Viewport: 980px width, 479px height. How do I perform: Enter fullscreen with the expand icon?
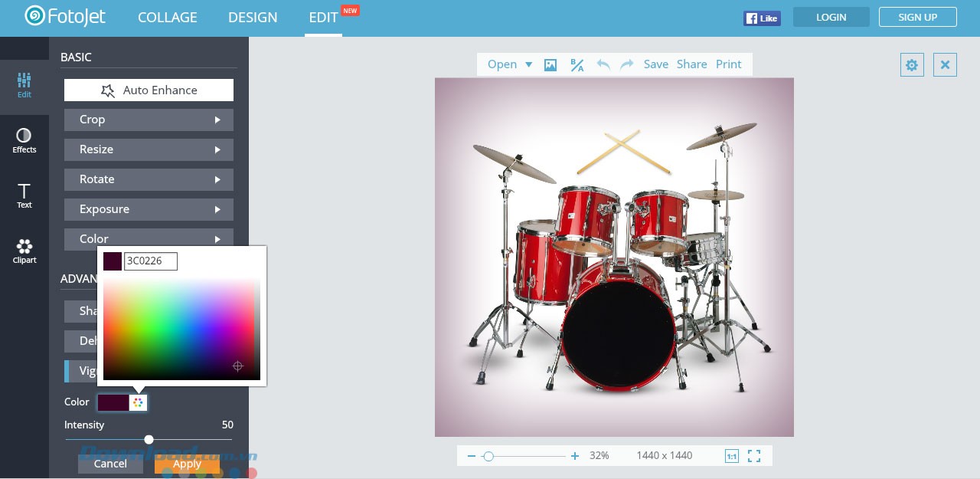(x=754, y=456)
